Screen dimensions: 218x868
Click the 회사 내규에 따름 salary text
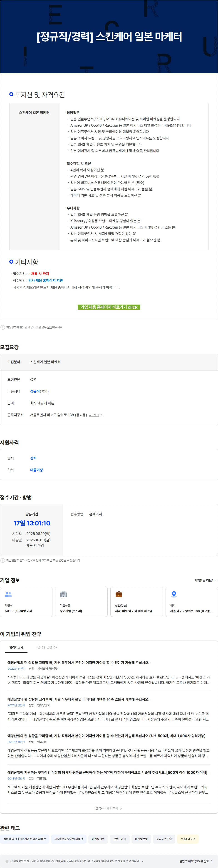point(42,403)
